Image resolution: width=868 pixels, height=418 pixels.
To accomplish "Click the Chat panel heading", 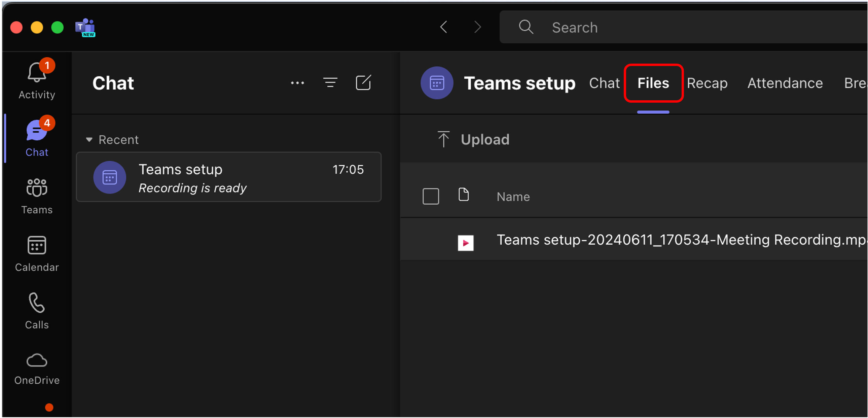I will click(x=113, y=83).
